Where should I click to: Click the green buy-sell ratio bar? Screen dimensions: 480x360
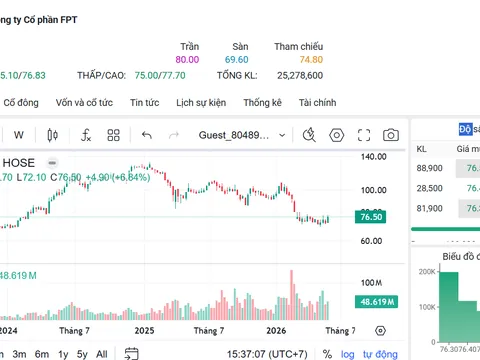coord(445,229)
